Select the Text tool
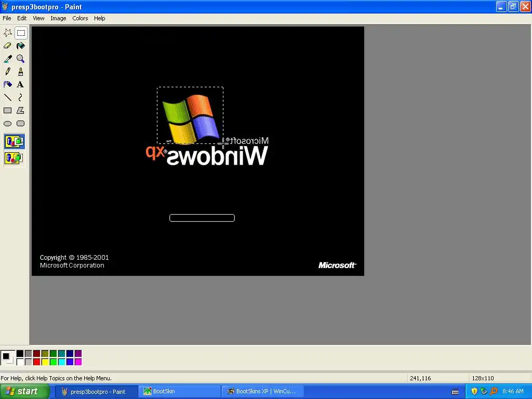The width and height of the screenshot is (532, 399). (21, 85)
